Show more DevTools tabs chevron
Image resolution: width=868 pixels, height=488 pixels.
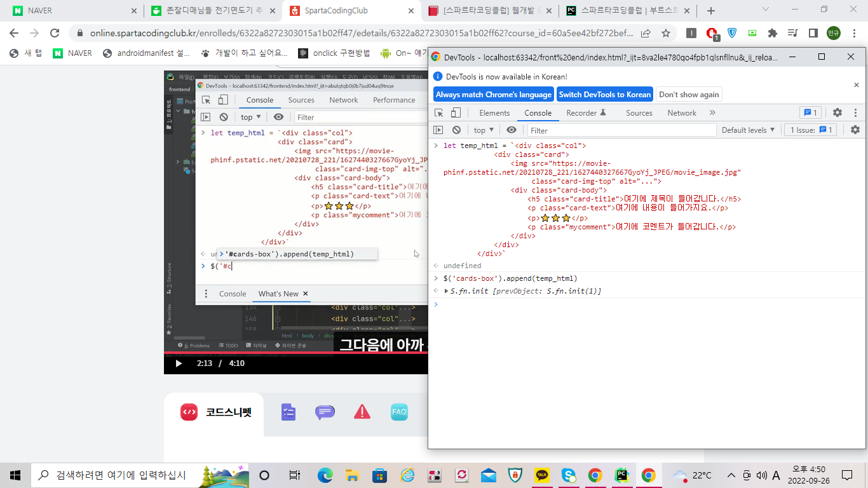click(x=712, y=112)
